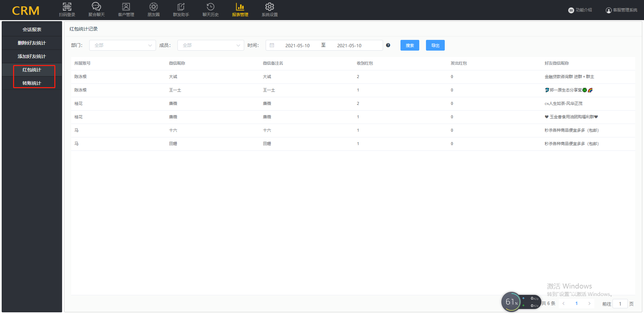The width and height of the screenshot is (644, 314).
Task: Go to 会话报表 in the sidebar
Action: (x=32, y=29)
